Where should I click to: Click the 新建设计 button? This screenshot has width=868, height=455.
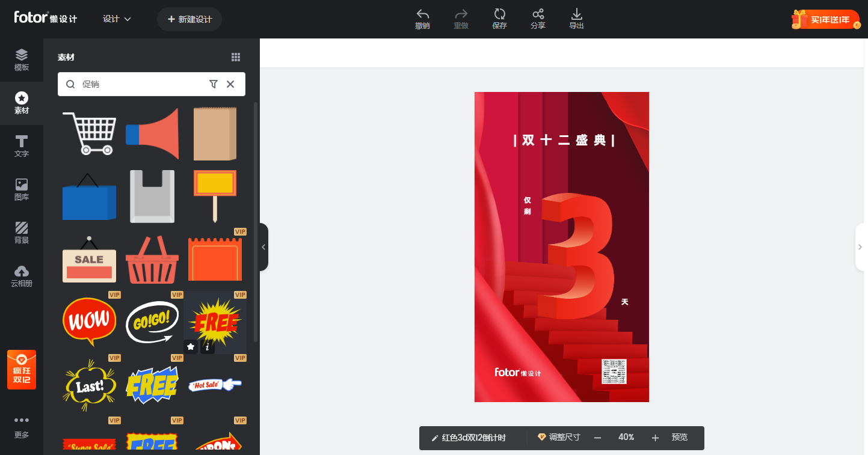(x=189, y=19)
